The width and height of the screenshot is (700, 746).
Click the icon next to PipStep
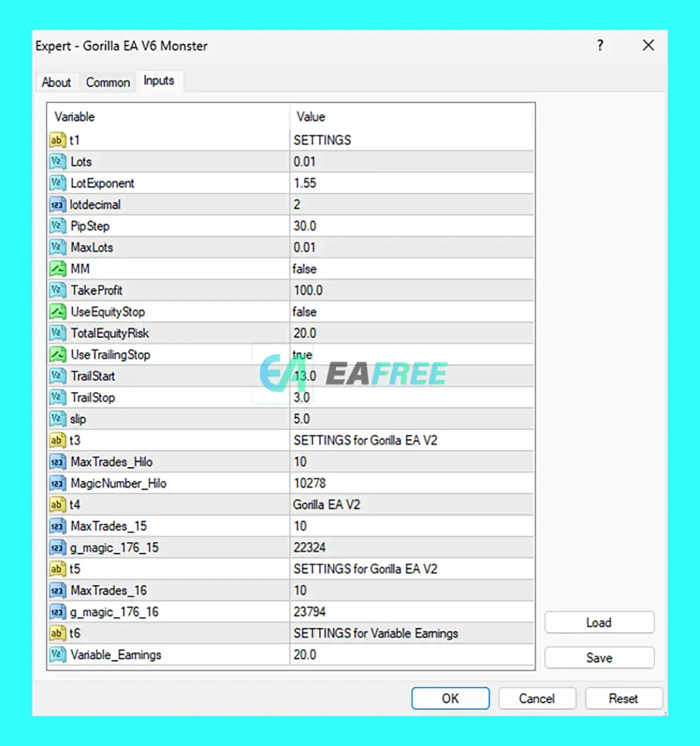click(57, 226)
